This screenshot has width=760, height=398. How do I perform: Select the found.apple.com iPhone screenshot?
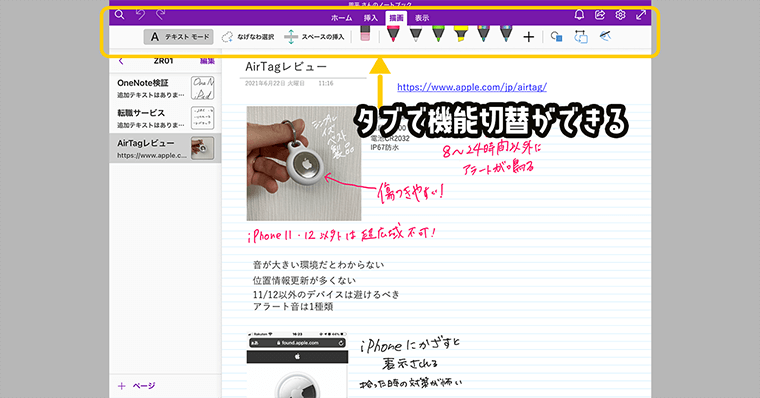tap(297, 365)
